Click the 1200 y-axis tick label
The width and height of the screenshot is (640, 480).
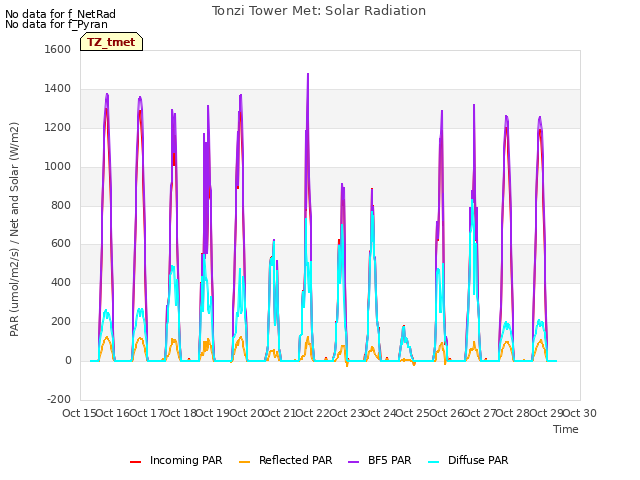coord(58,127)
